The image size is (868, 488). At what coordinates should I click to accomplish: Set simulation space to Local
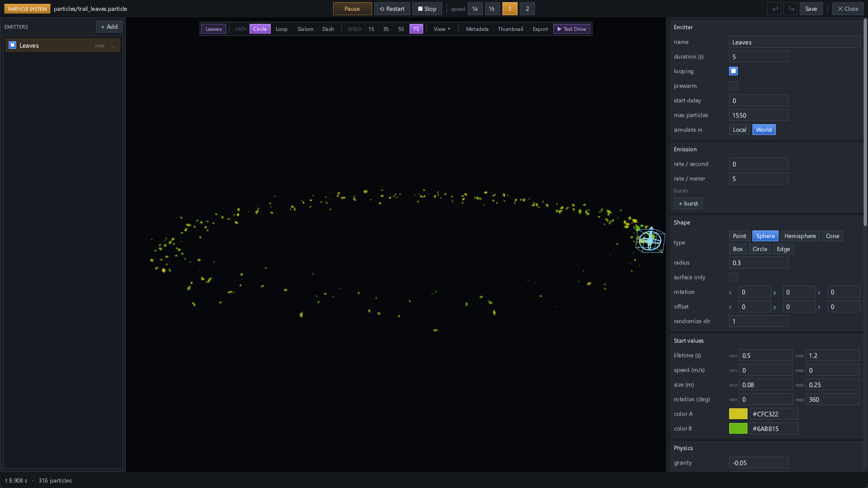point(739,130)
